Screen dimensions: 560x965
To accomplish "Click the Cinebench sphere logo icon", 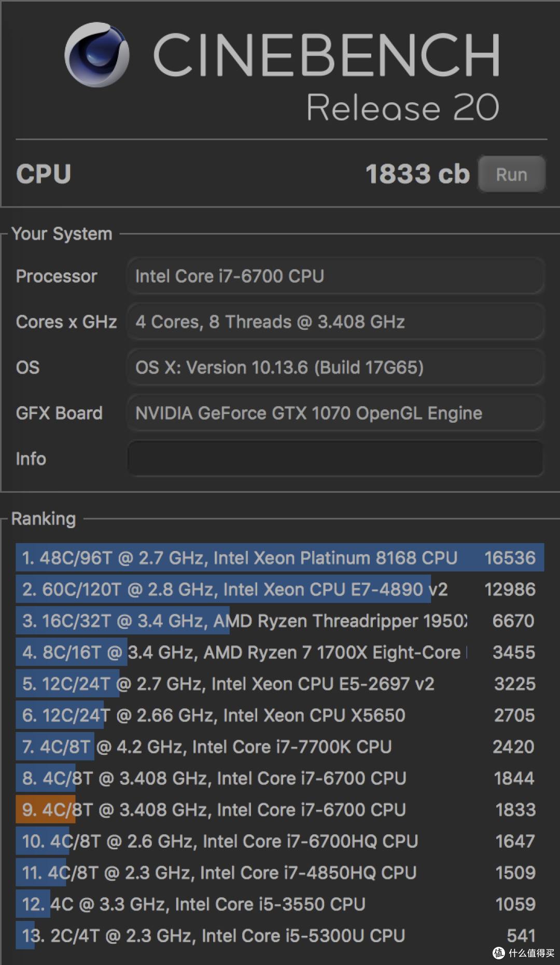I will (97, 54).
